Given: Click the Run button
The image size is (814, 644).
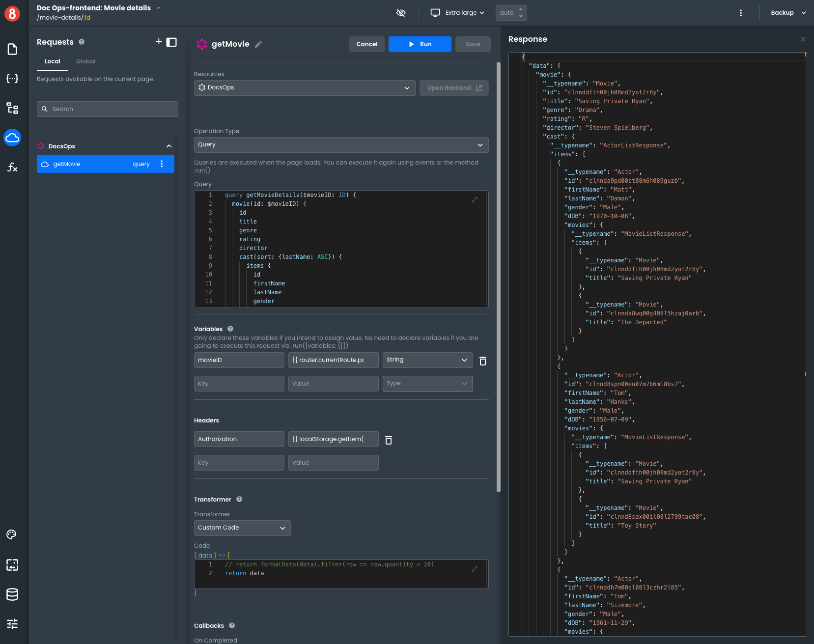Looking at the screenshot, I should (420, 44).
